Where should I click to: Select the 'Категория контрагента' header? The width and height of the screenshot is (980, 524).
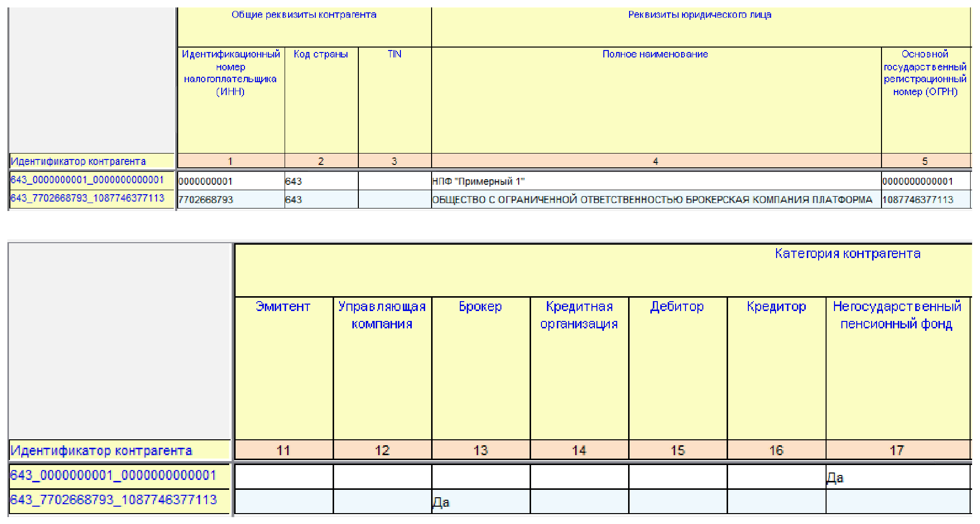pos(603,270)
